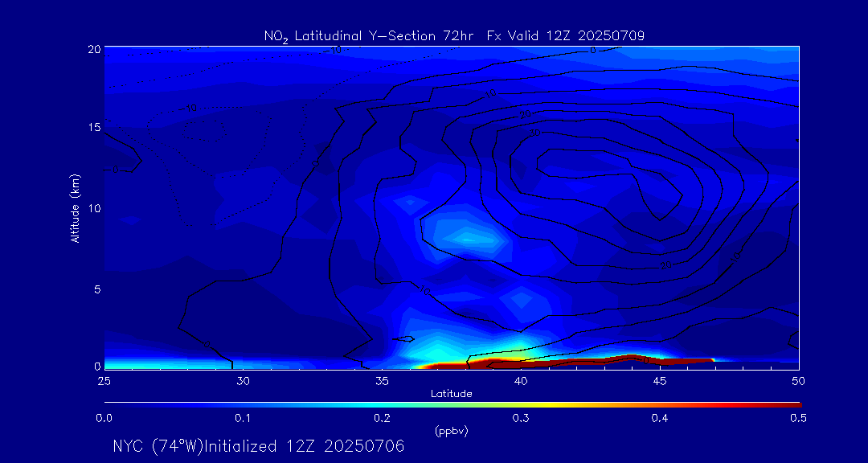This screenshot has height=463, width=868.
Task: Click the Latitude axis label
Action: 452,394
